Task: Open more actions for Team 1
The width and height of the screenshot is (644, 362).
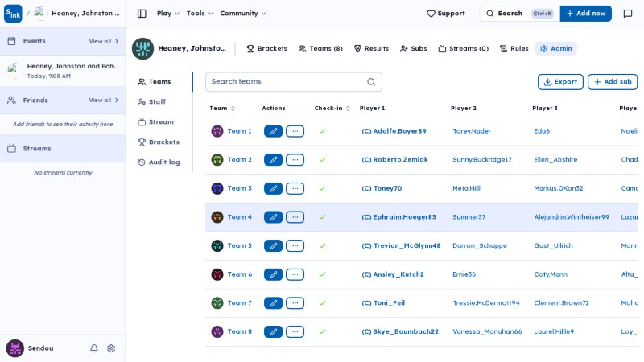Action: click(295, 131)
